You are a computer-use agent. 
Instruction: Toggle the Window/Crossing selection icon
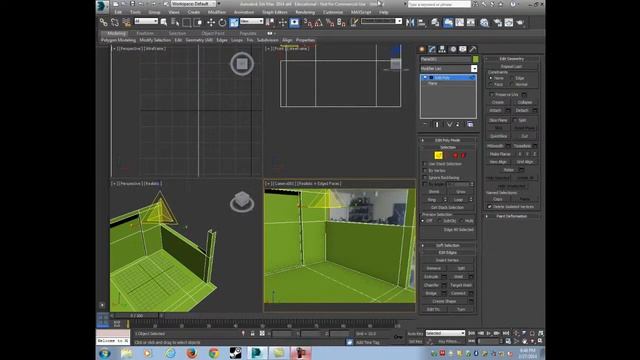click(198, 22)
